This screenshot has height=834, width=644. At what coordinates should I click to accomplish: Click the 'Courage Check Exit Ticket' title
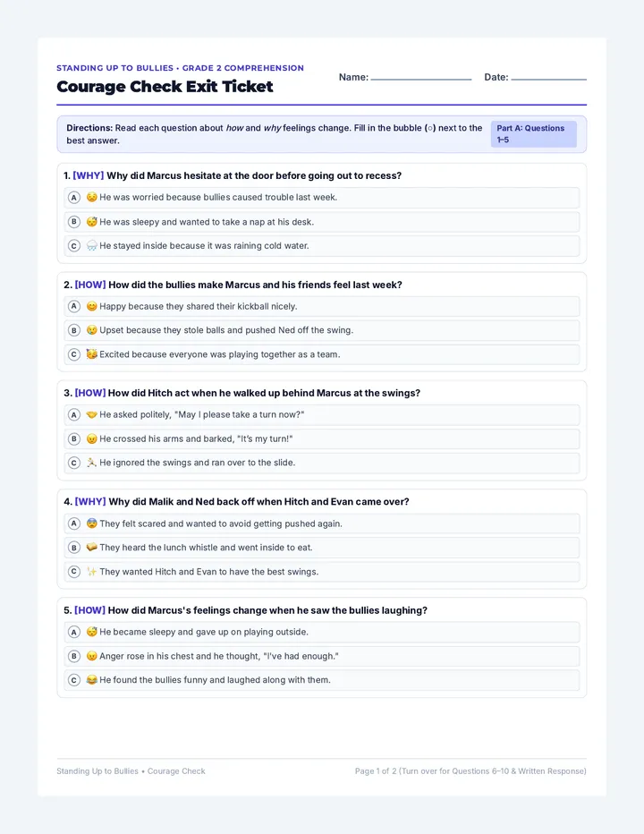click(x=165, y=87)
